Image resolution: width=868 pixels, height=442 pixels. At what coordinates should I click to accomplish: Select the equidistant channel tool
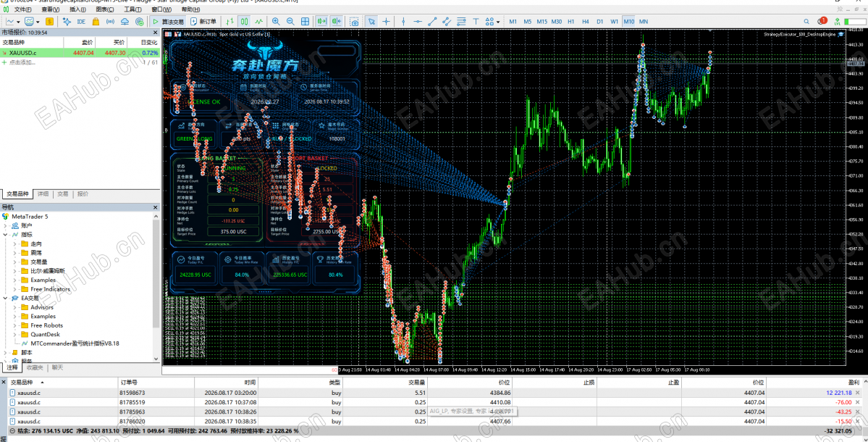coord(446,22)
